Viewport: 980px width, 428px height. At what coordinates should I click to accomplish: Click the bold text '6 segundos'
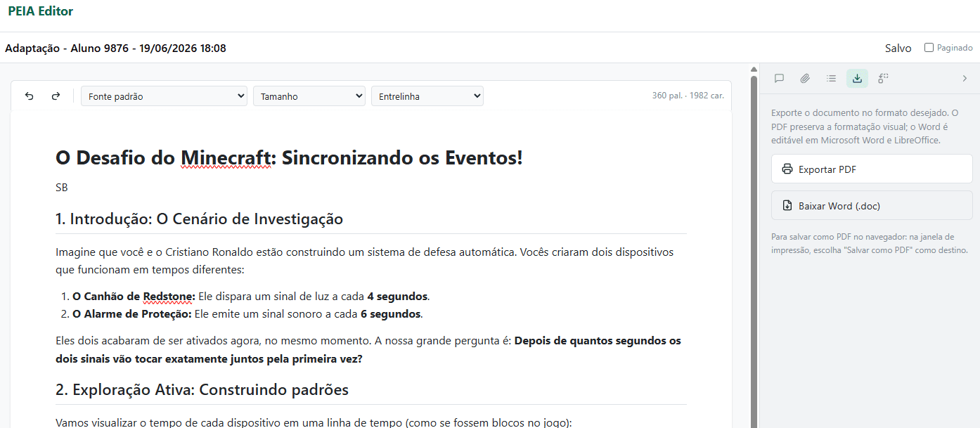tap(391, 314)
